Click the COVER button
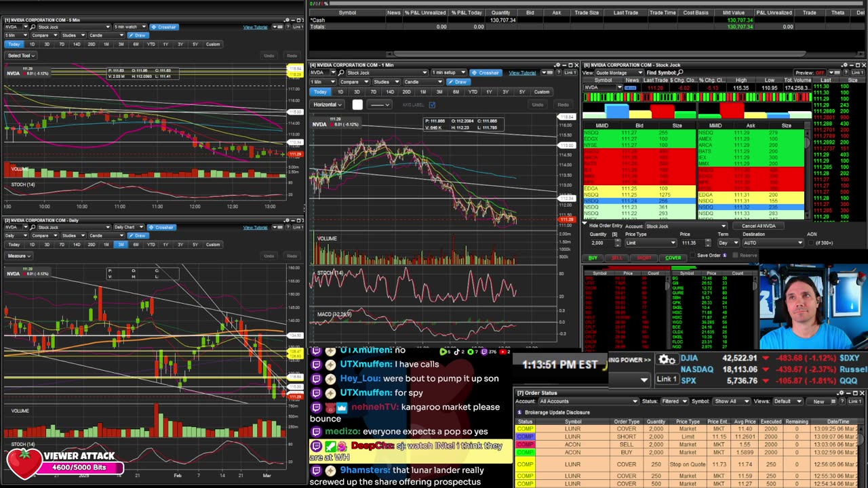 click(x=673, y=258)
